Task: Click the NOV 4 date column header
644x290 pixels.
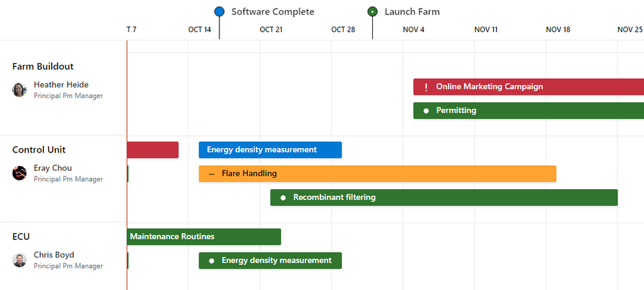Action: (x=413, y=29)
